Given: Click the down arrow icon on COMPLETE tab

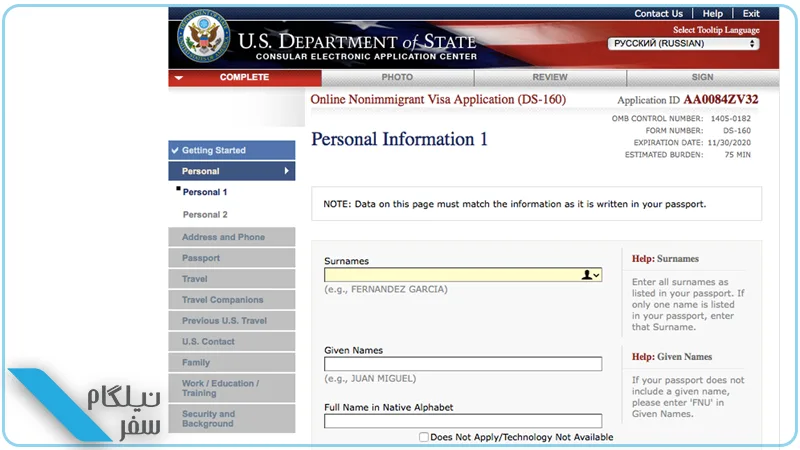Looking at the screenshot, I should pos(178,78).
